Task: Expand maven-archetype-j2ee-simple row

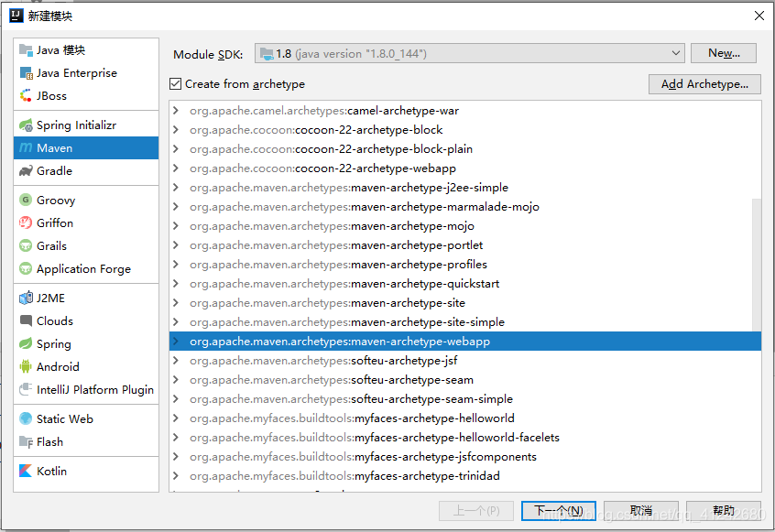Action: 176,188
